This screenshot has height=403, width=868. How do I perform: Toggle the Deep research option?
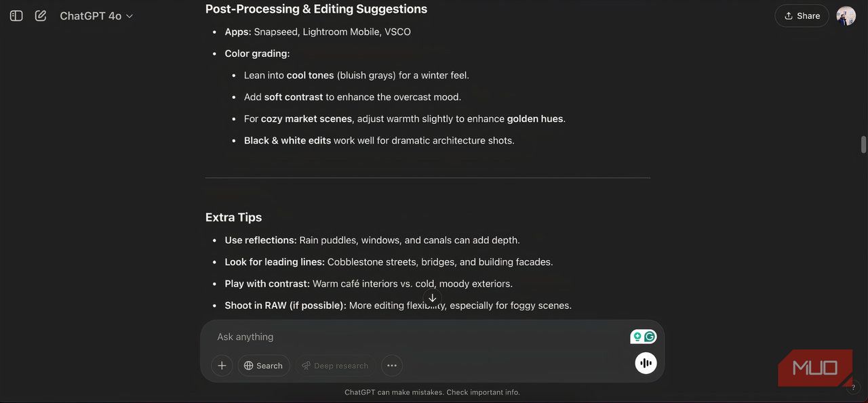[x=335, y=366]
